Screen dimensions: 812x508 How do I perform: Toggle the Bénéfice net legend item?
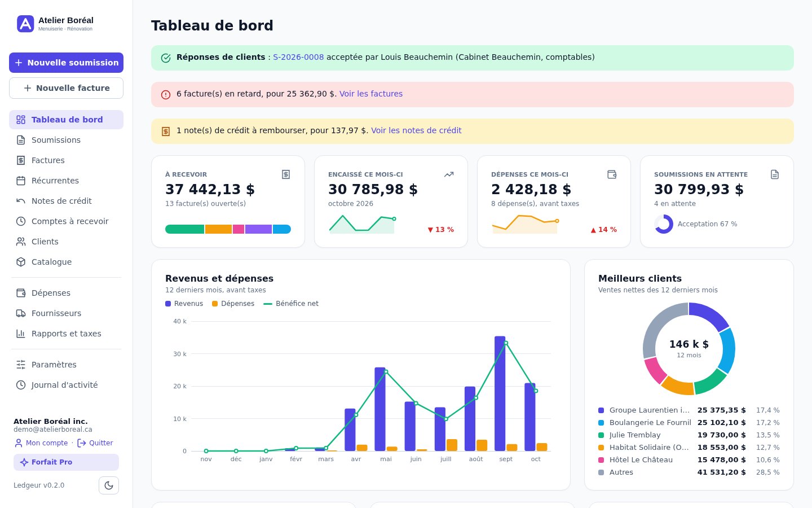coord(291,304)
